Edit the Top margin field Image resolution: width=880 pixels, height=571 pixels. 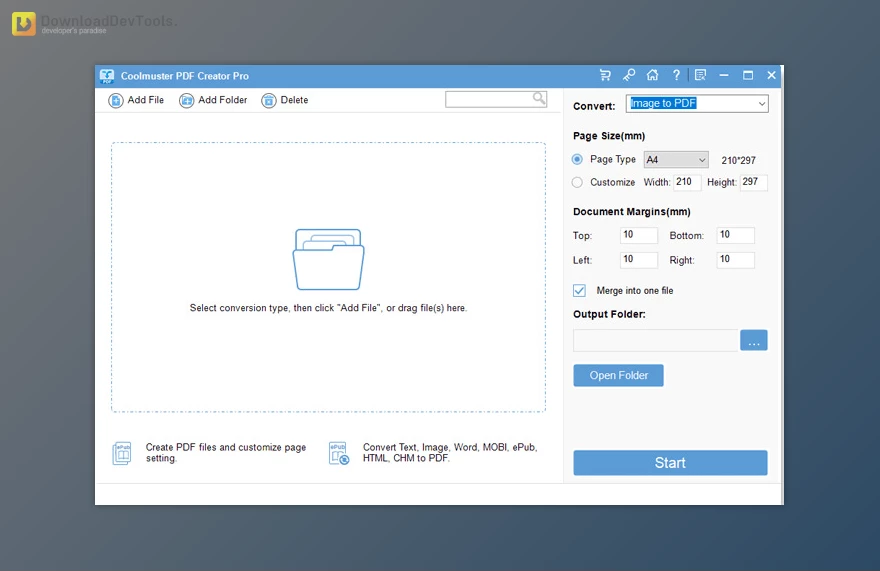pyautogui.click(x=639, y=235)
